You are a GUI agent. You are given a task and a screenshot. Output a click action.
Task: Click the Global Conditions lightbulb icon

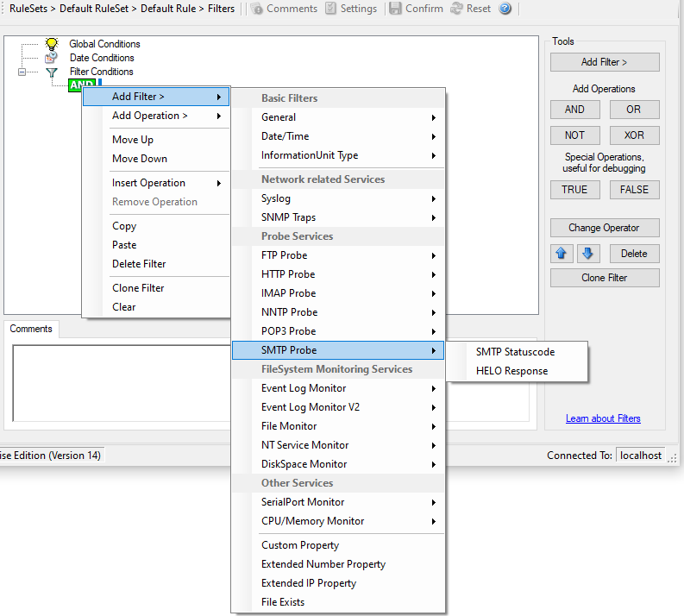(52, 44)
